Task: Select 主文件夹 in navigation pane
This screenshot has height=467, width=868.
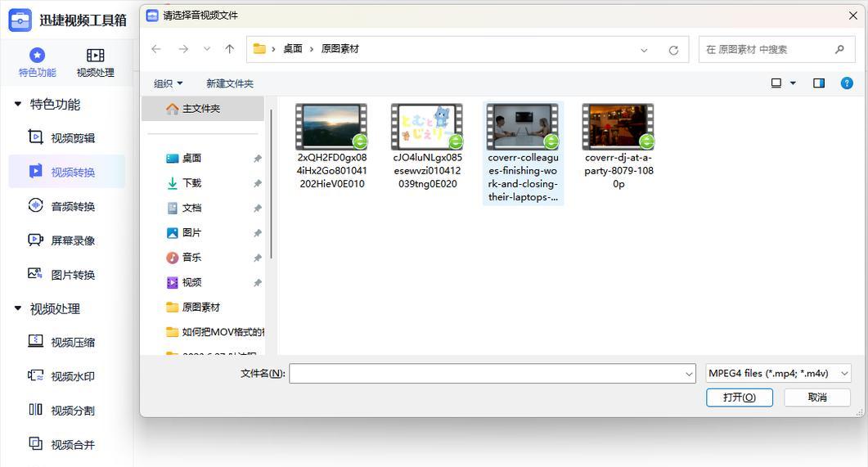Action: [203, 109]
